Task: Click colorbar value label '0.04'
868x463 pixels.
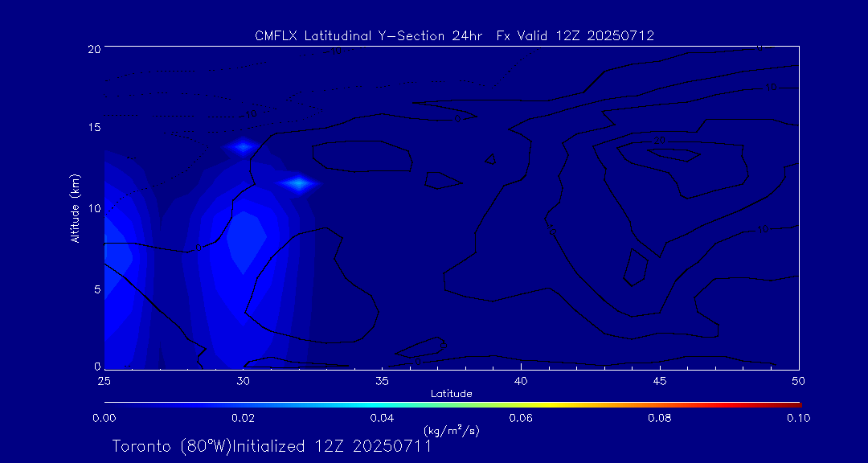Action: click(x=382, y=418)
